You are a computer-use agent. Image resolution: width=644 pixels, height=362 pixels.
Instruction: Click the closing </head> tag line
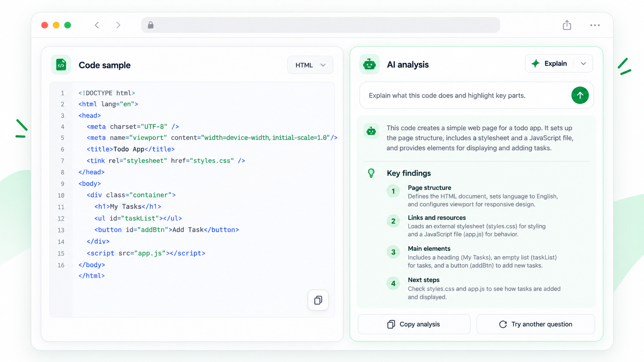pos(91,172)
